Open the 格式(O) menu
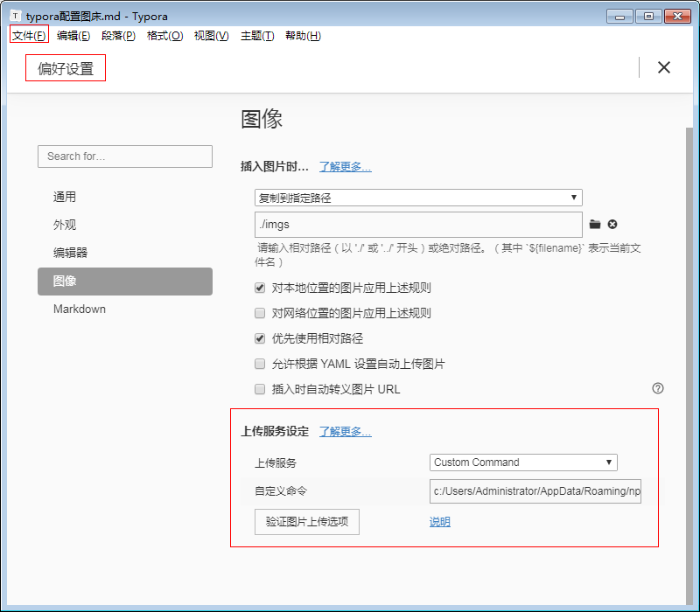Image resolution: width=700 pixels, height=612 pixels. 164,35
